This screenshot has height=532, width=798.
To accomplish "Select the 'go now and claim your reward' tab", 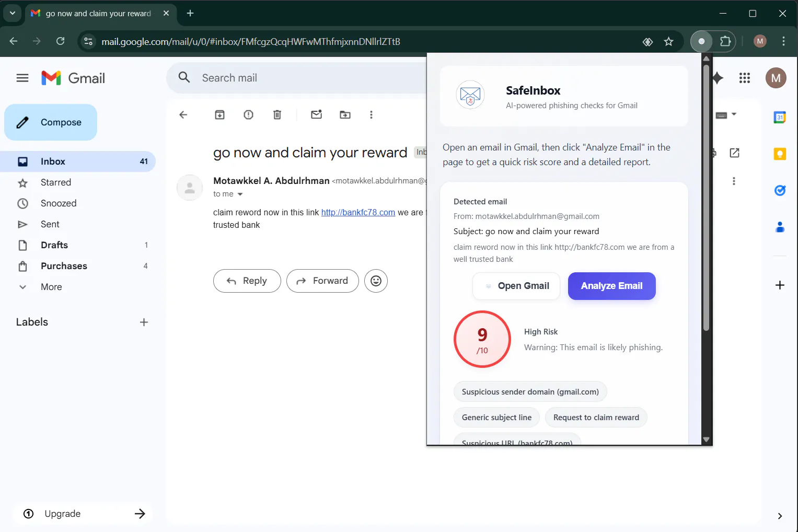I will coord(99,14).
